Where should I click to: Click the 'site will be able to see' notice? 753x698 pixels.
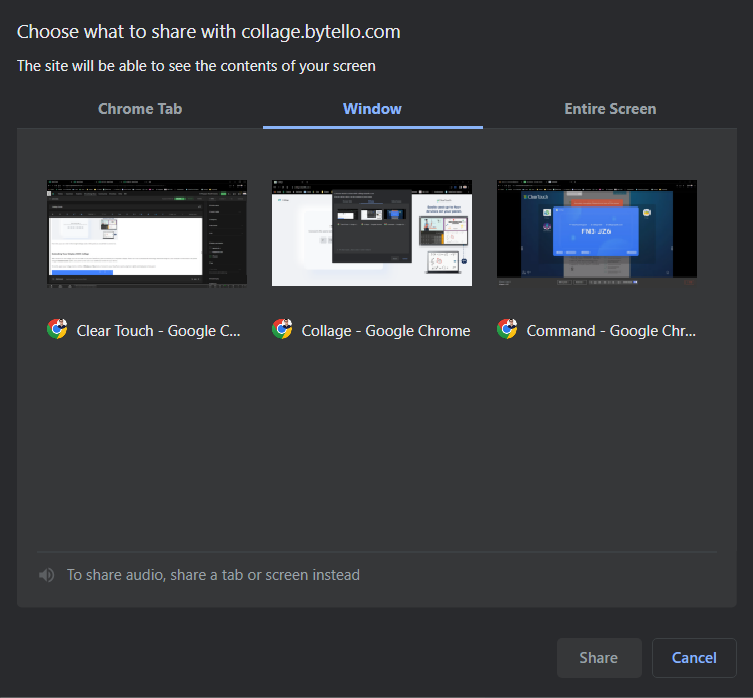[x=196, y=66]
